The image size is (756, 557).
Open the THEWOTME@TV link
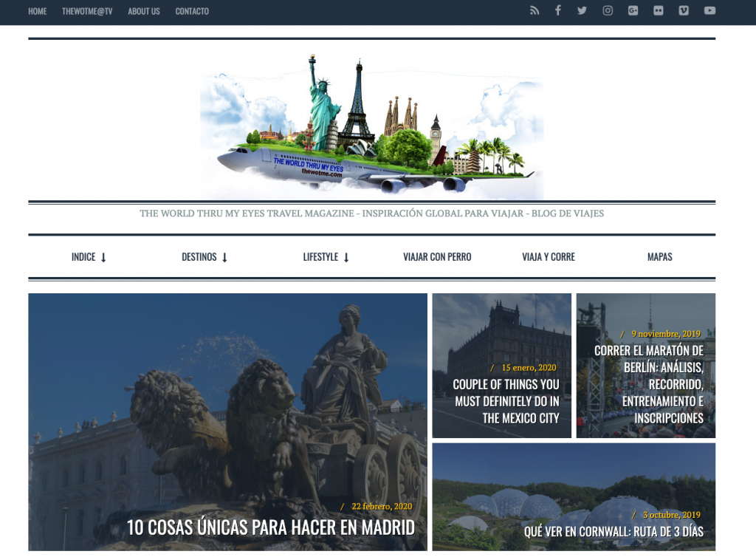87,11
